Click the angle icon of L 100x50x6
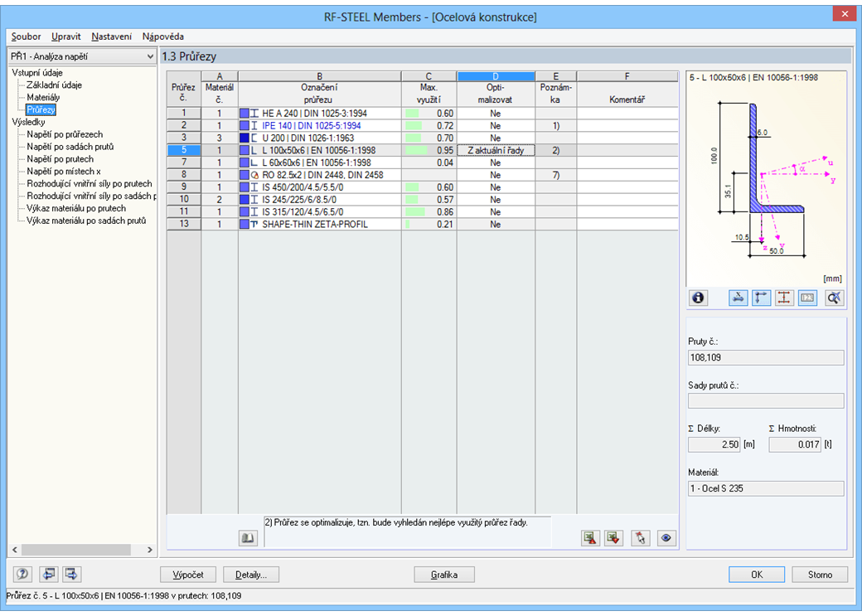Image resolution: width=862 pixels, height=616 pixels. tap(254, 150)
